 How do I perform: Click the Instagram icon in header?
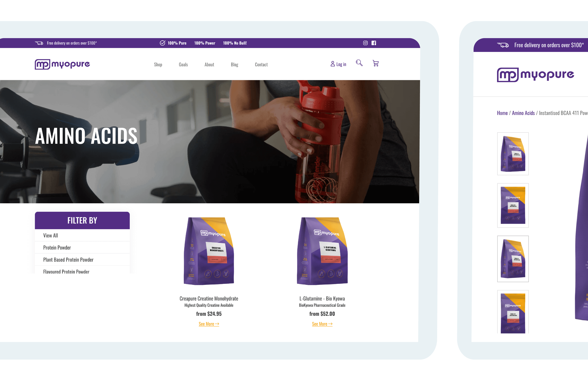pyautogui.click(x=365, y=43)
